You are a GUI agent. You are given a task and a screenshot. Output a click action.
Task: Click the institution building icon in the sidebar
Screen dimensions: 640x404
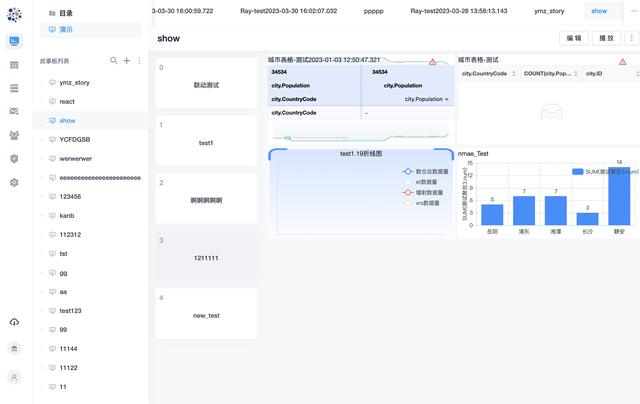pos(14,349)
